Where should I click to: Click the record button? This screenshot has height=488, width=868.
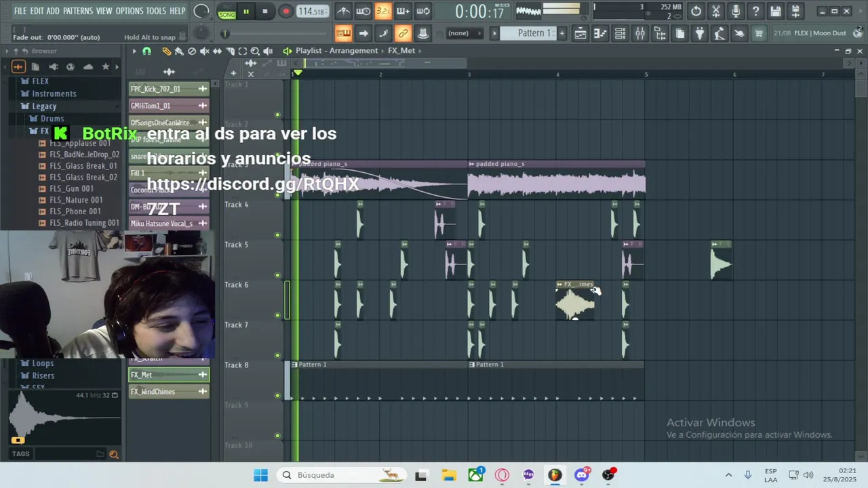(285, 12)
